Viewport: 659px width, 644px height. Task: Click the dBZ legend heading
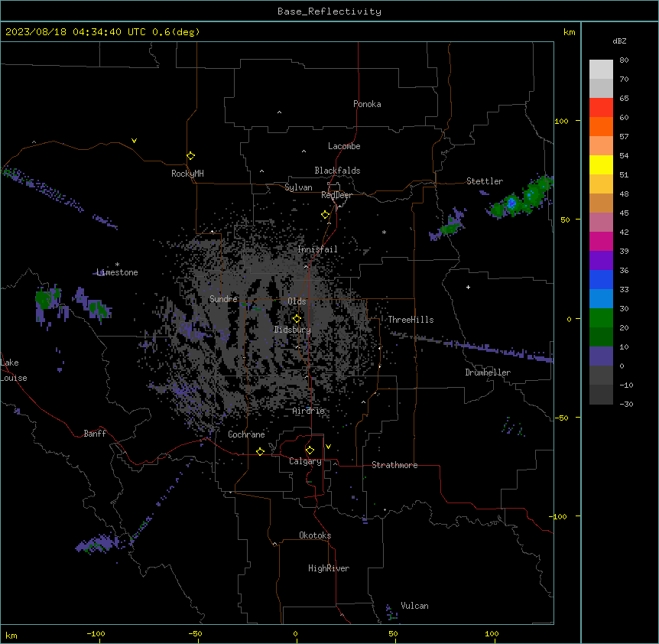click(619, 41)
